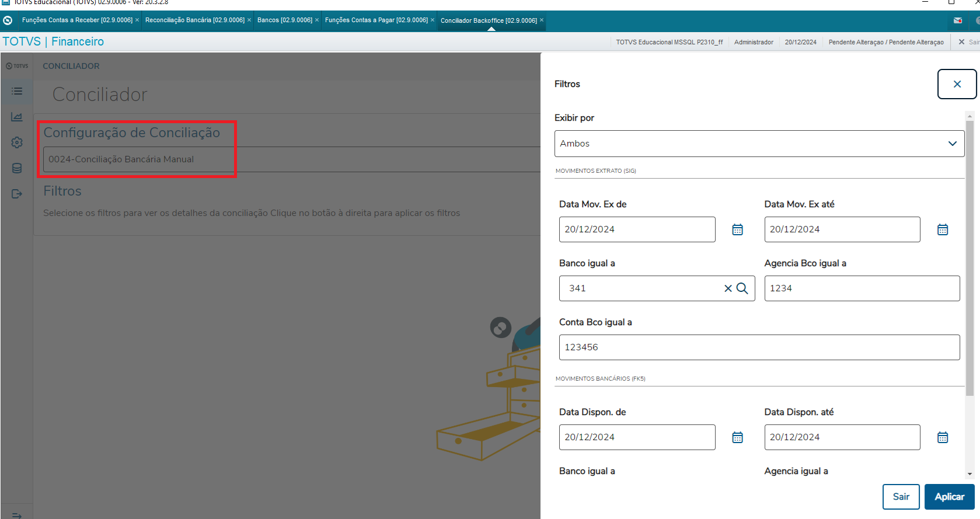This screenshot has height=519, width=980.
Task: Click the logout exit icon in sidebar
Action: pos(17,194)
